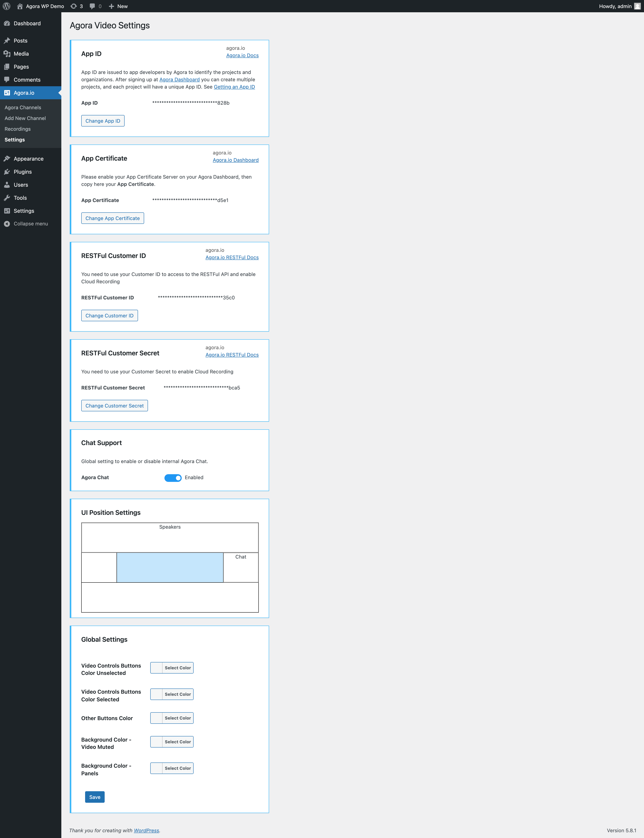Select color for Background Color Panels
Screen dimensions: 644x838
[172, 768]
